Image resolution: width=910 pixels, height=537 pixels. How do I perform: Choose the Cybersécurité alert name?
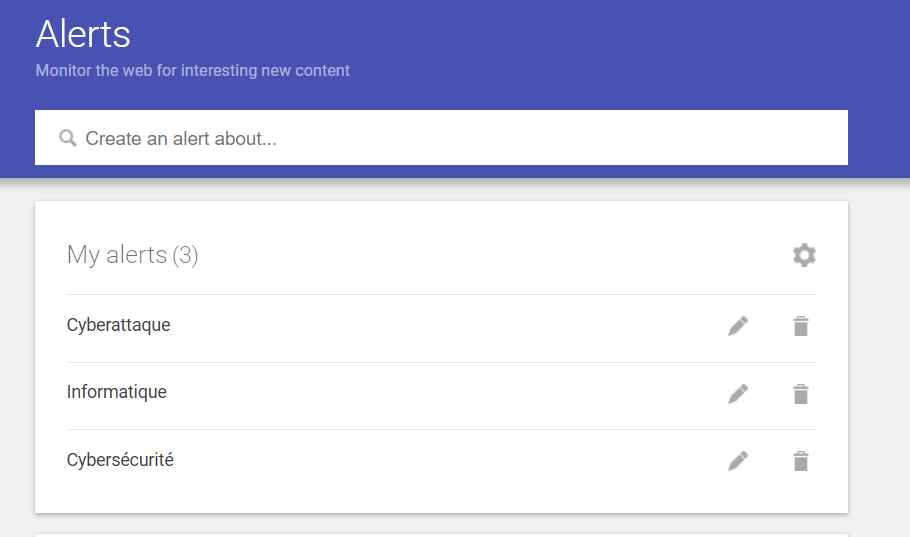click(120, 460)
